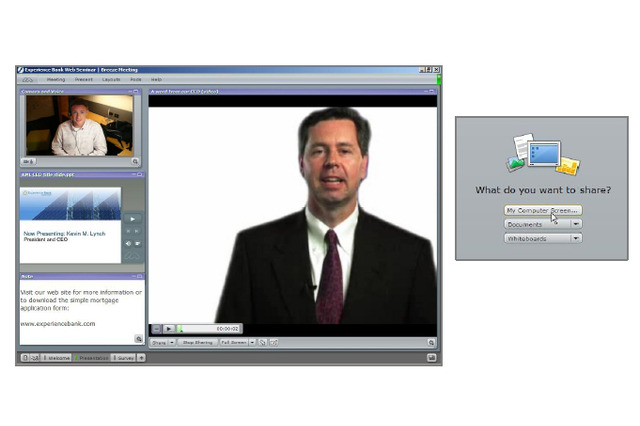Add a new layout with plus icon

pyautogui.click(x=142, y=357)
